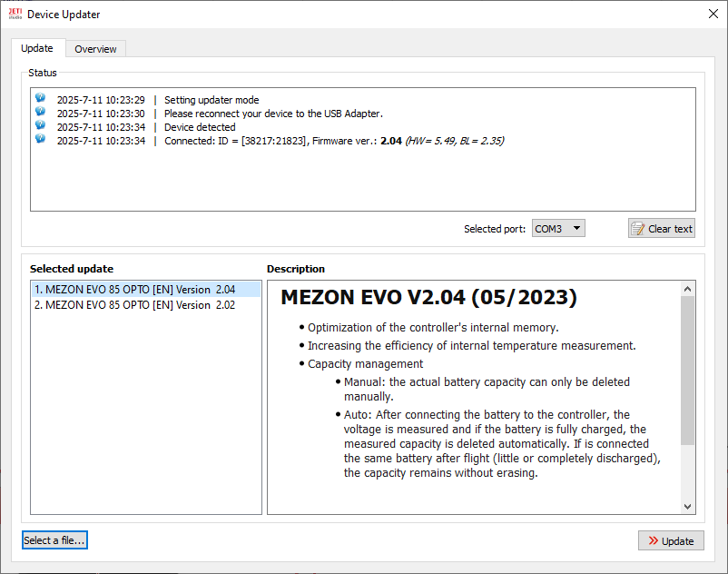Open the Select a file… dialog
Viewport: 728px width, 574px height.
[54, 540]
